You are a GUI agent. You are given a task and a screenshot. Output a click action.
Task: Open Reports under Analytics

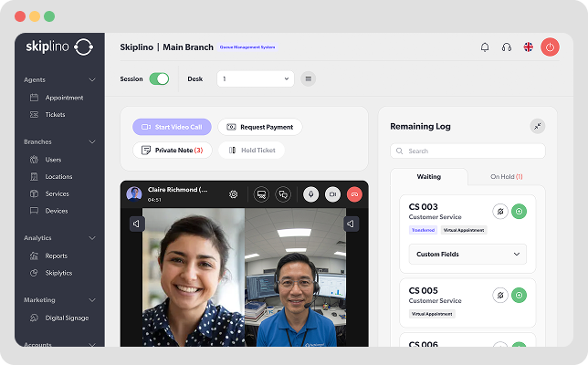point(48,255)
